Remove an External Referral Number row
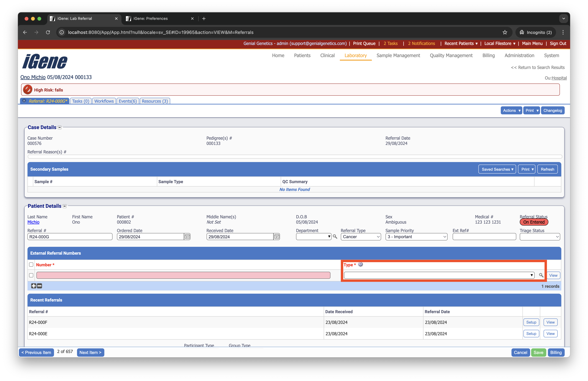This screenshot has width=588, height=381. point(39,286)
